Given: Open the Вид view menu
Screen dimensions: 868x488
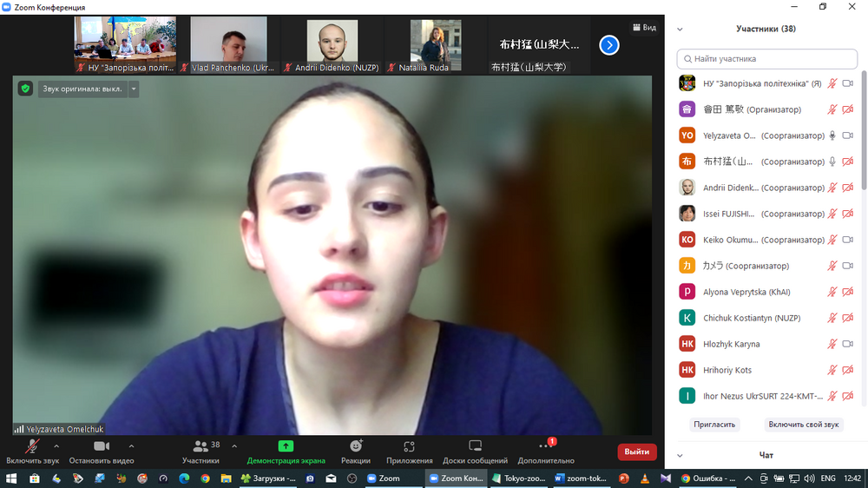Looking at the screenshot, I should coord(643,28).
